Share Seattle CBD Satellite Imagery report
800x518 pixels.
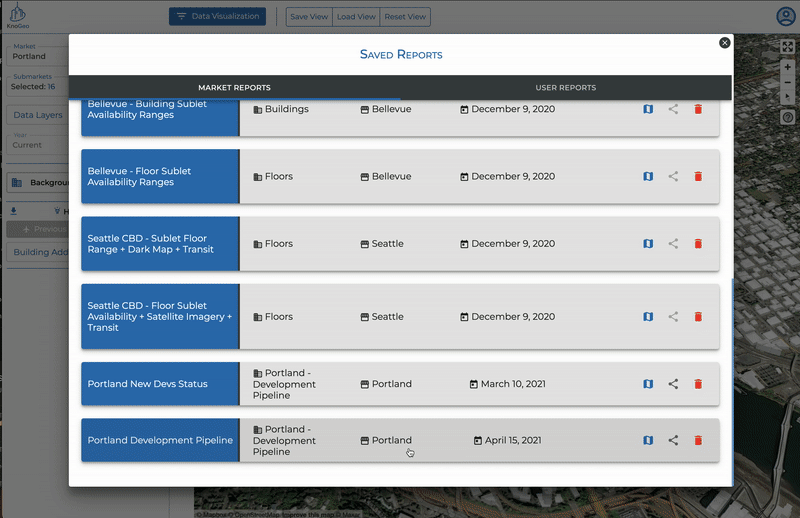673,316
